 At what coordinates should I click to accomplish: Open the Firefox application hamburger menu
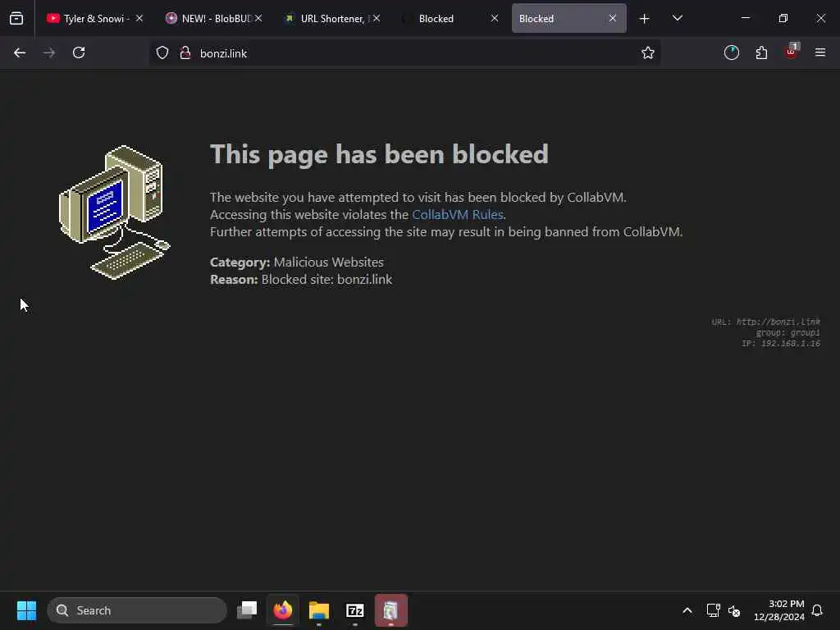820,52
